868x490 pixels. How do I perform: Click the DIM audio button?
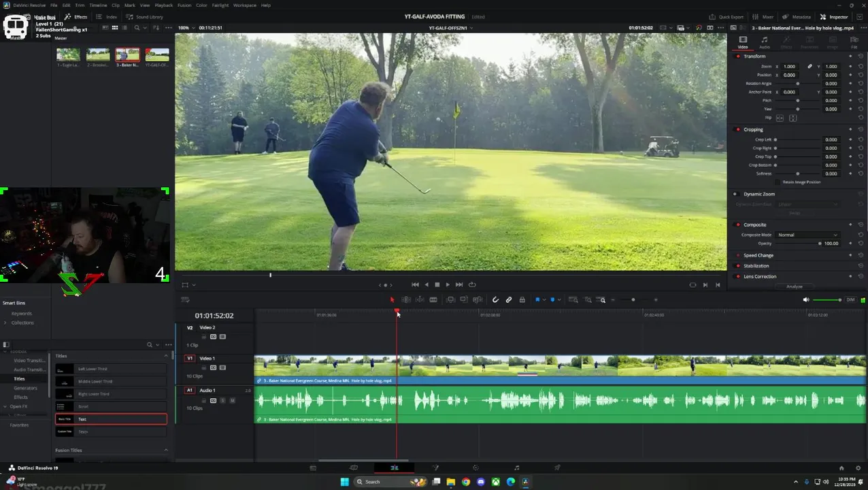point(850,300)
